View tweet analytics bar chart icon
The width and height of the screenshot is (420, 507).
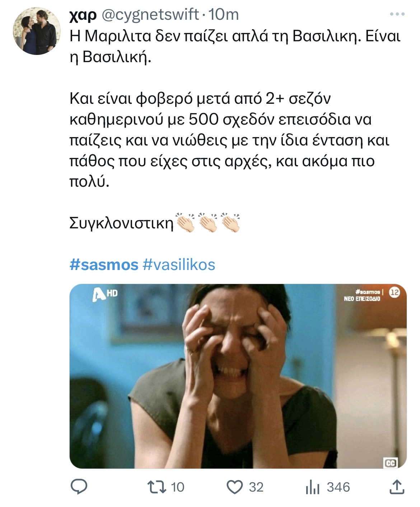click(x=312, y=488)
